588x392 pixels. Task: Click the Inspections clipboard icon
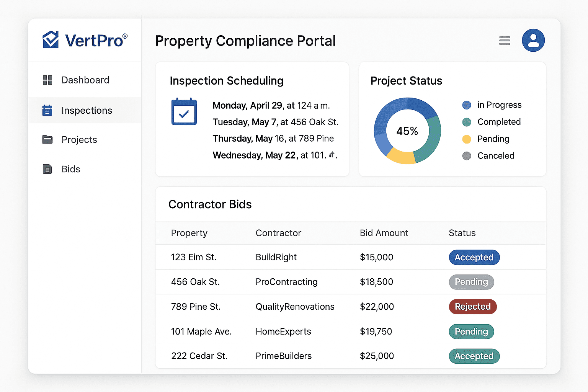[47, 110]
